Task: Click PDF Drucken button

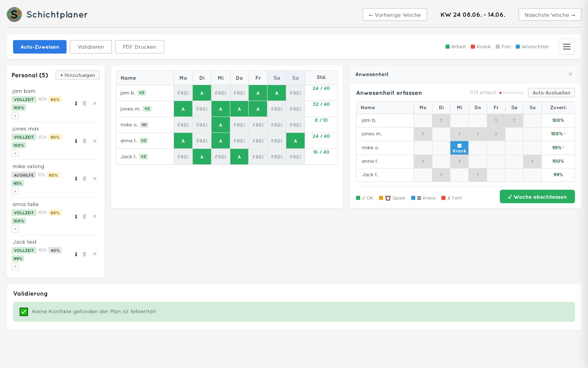Action: (139, 47)
